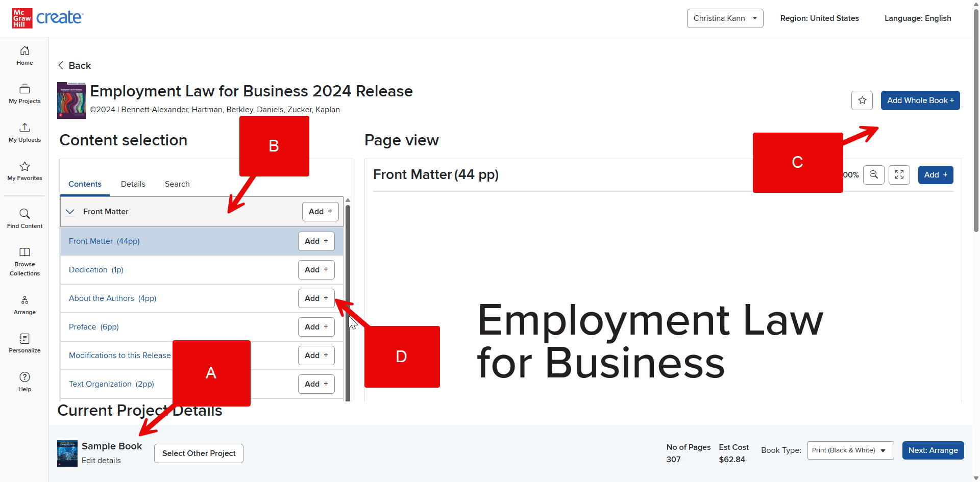Collapse the Front Matter section chevron
This screenshot has width=980, height=482.
[70, 212]
